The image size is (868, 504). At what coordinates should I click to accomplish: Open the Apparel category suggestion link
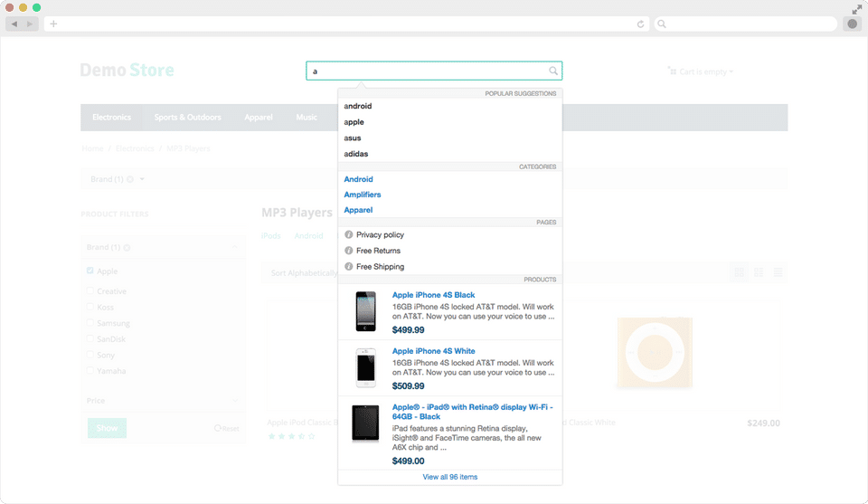click(x=358, y=210)
